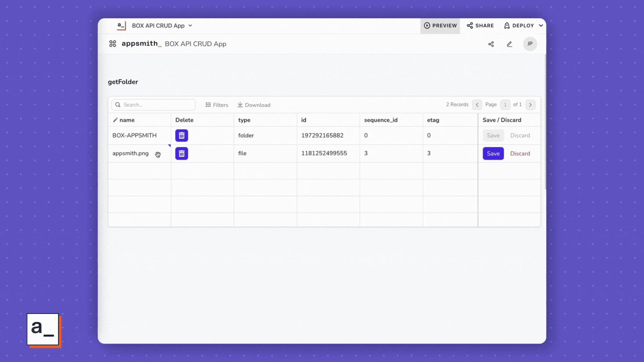Viewport: 644px width, 362px height.
Task: Click the edit pencil icon in the app header
Action: [x=509, y=44]
